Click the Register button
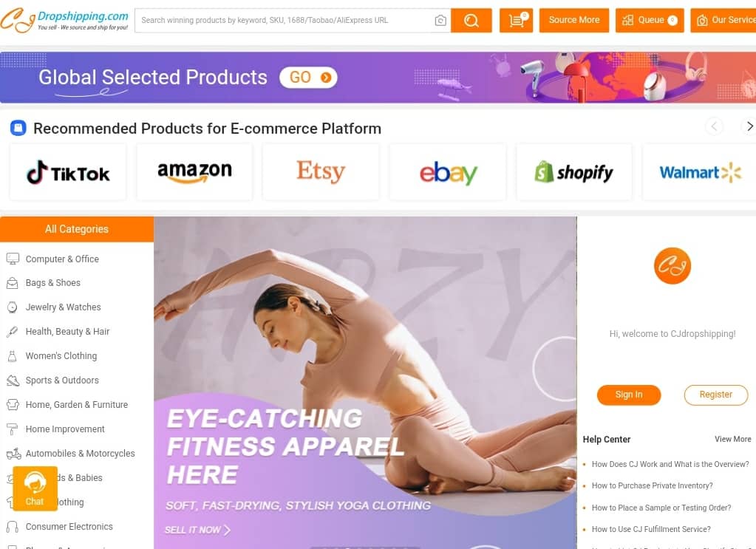The width and height of the screenshot is (756, 549). click(x=716, y=395)
